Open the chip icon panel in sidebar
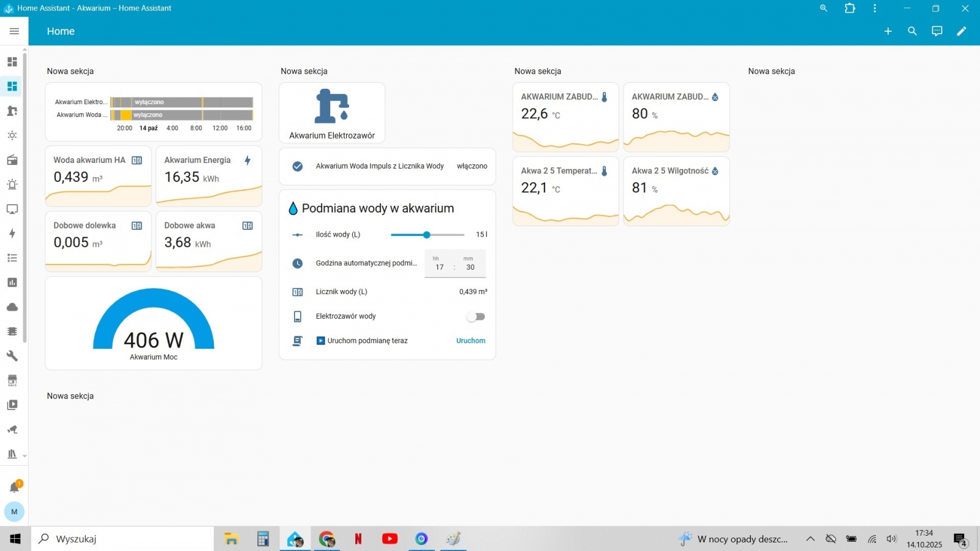 pyautogui.click(x=12, y=332)
